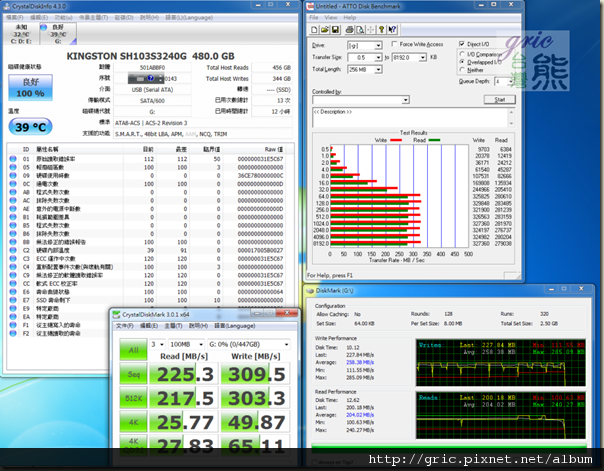Image resolution: width=604 pixels, height=471 pixels.
Task: Click the ATTO Disk Benchmark title bar icon
Action: point(310,6)
